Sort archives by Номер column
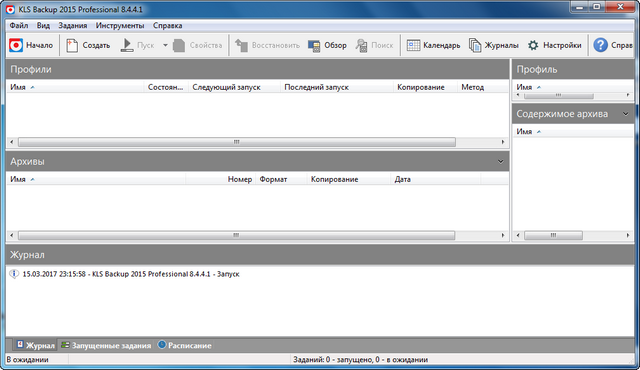Viewport: 640px width, 370px height. (220, 179)
